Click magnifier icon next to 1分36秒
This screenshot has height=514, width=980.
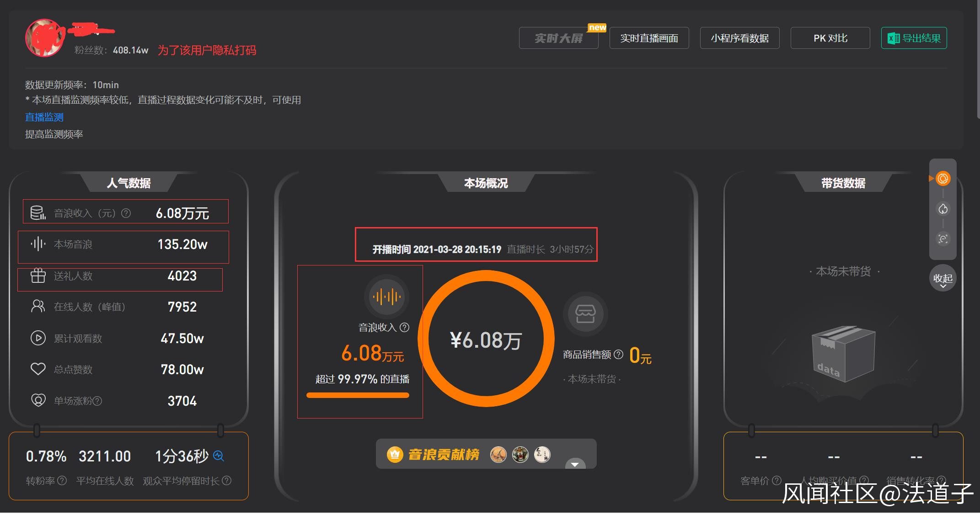tap(219, 456)
